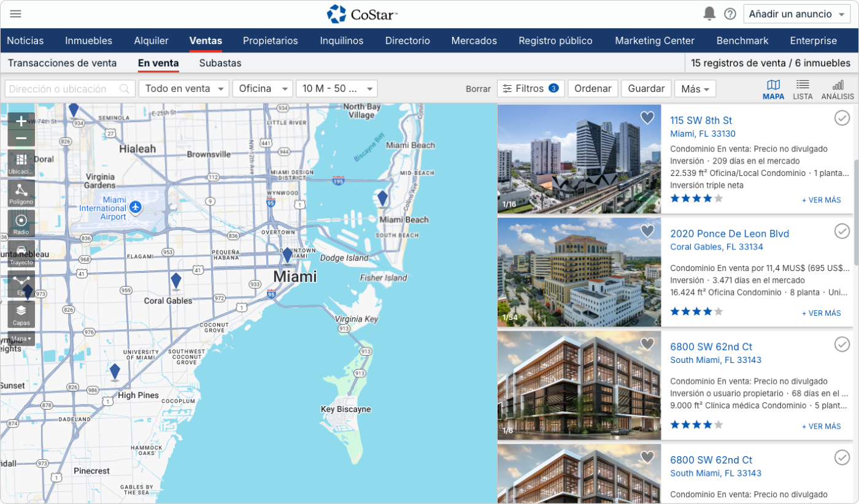This screenshot has height=504, width=859.
Task: Open the 115 SW 8th St listing link
Action: pos(701,120)
